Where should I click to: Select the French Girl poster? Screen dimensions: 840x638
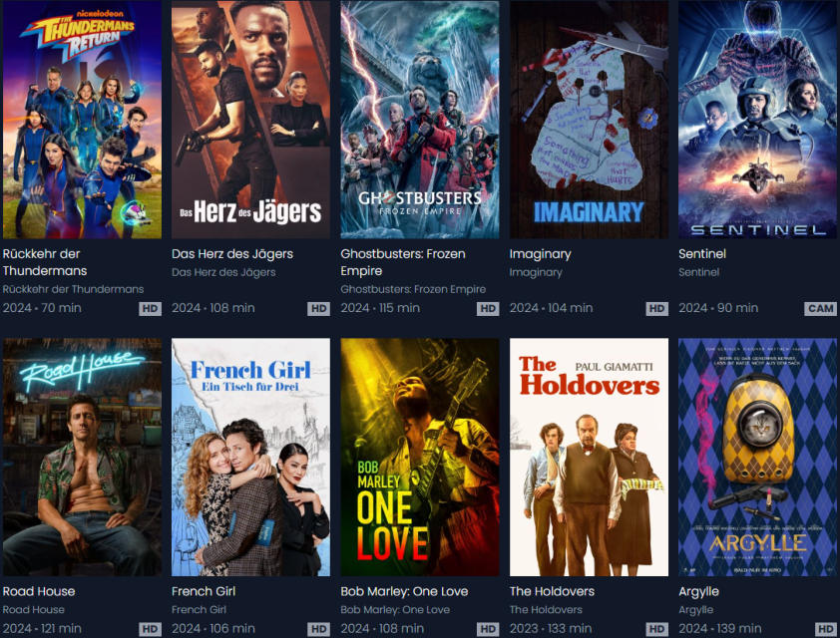coord(250,458)
